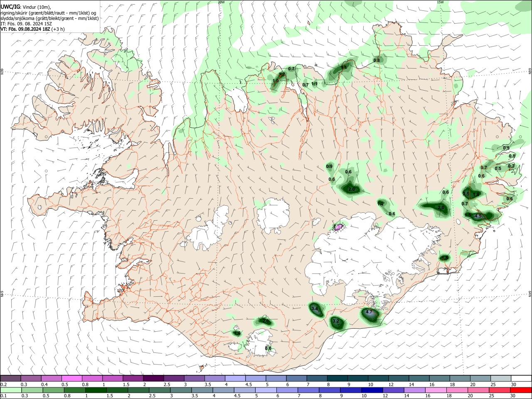Viewport: 532px width, 399px height.
Task: Click the red 30 swatch in rain legend
Action: (x=521, y=390)
